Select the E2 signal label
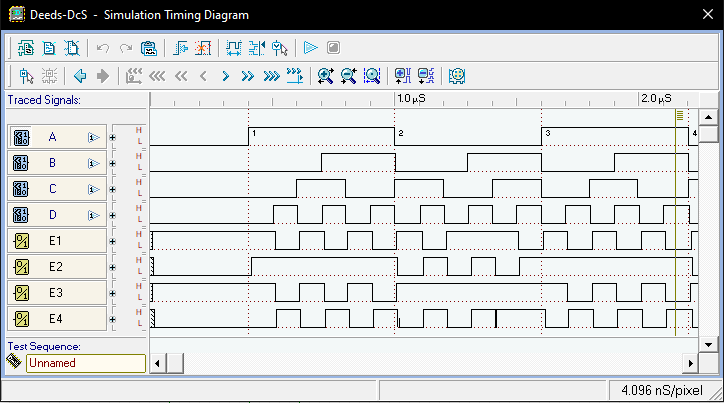This screenshot has height=403, width=724. (55, 267)
